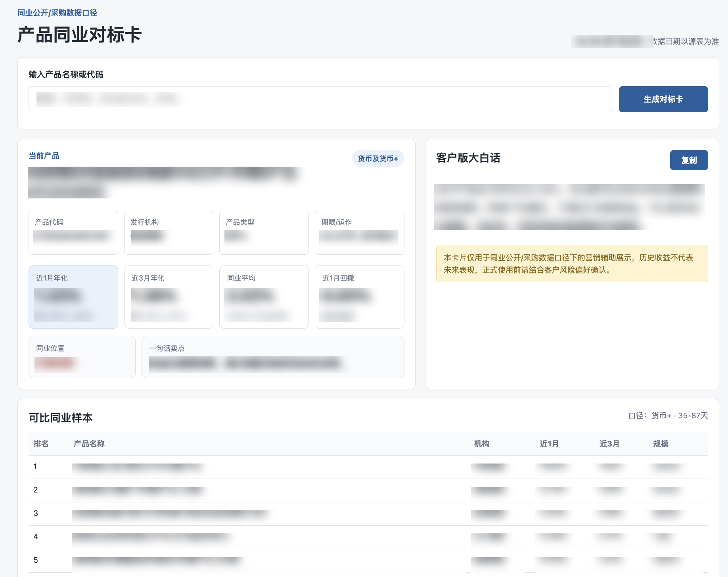Click the 产品同业对标卡 page title
This screenshot has height=577, width=728.
[79, 35]
